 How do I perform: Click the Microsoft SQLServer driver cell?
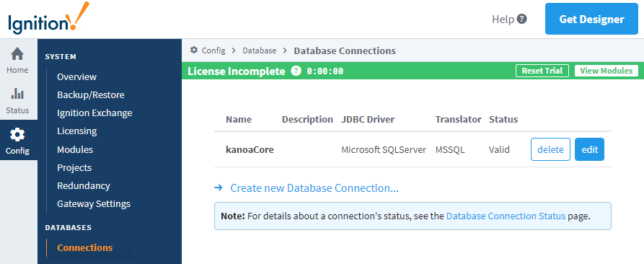click(384, 149)
